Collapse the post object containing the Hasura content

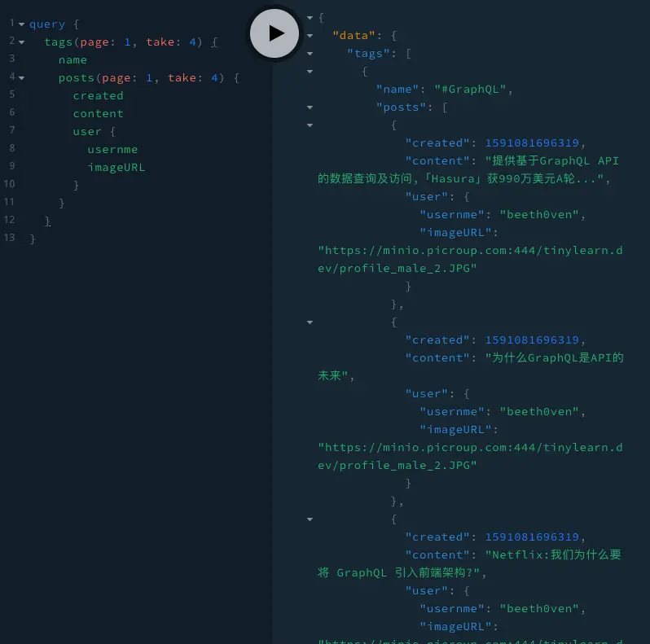point(310,125)
